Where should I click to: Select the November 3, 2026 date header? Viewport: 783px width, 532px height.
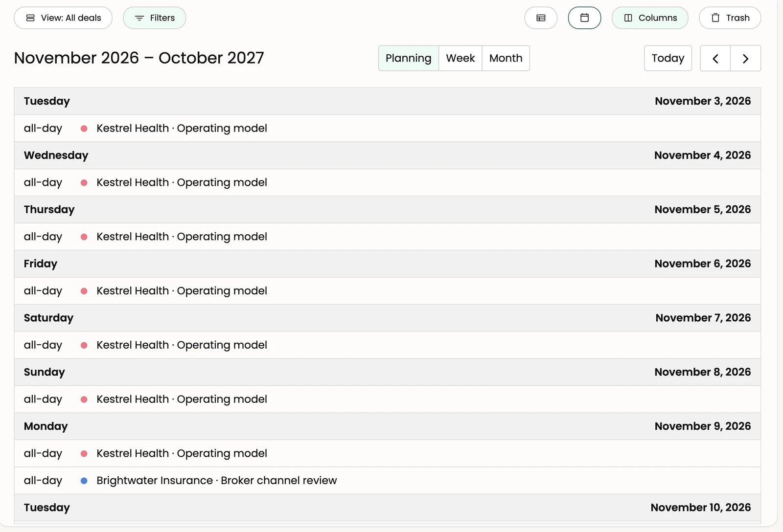pyautogui.click(x=703, y=101)
